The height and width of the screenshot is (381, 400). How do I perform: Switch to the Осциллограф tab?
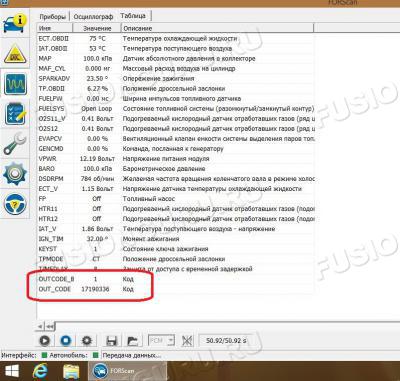[x=93, y=16]
